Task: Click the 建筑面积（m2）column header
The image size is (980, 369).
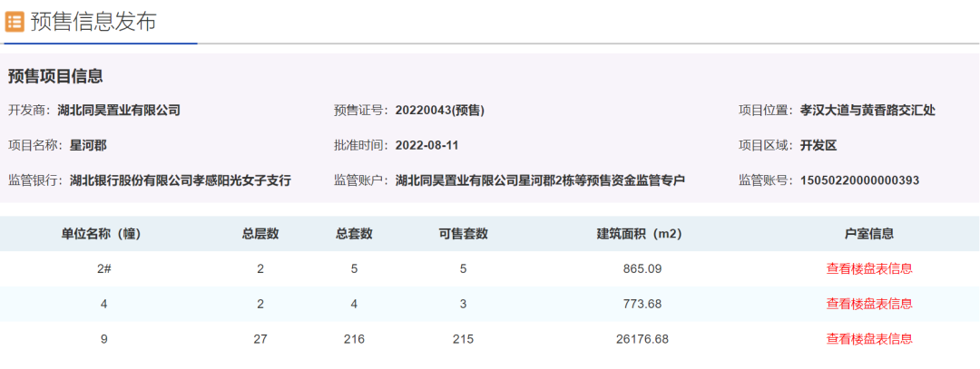Action: [639, 234]
